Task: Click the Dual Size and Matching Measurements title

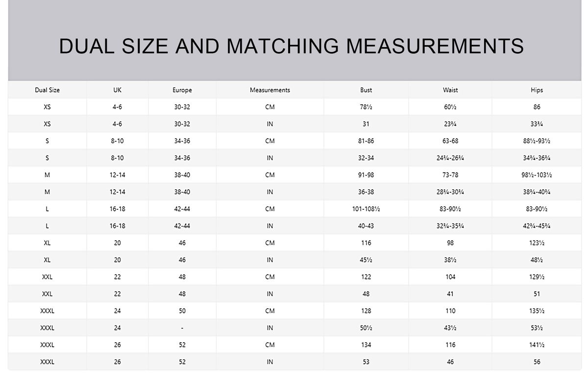Action: tap(292, 46)
